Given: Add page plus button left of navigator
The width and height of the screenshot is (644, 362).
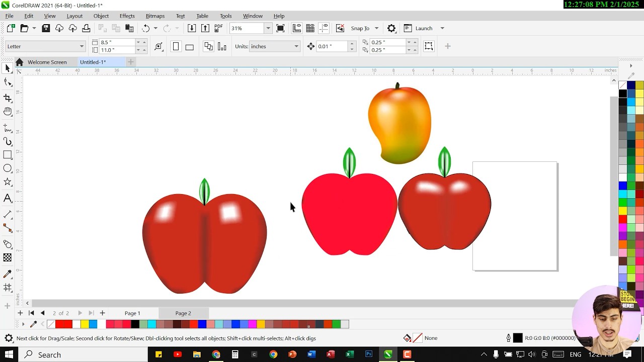Looking at the screenshot, I should click(x=21, y=313).
